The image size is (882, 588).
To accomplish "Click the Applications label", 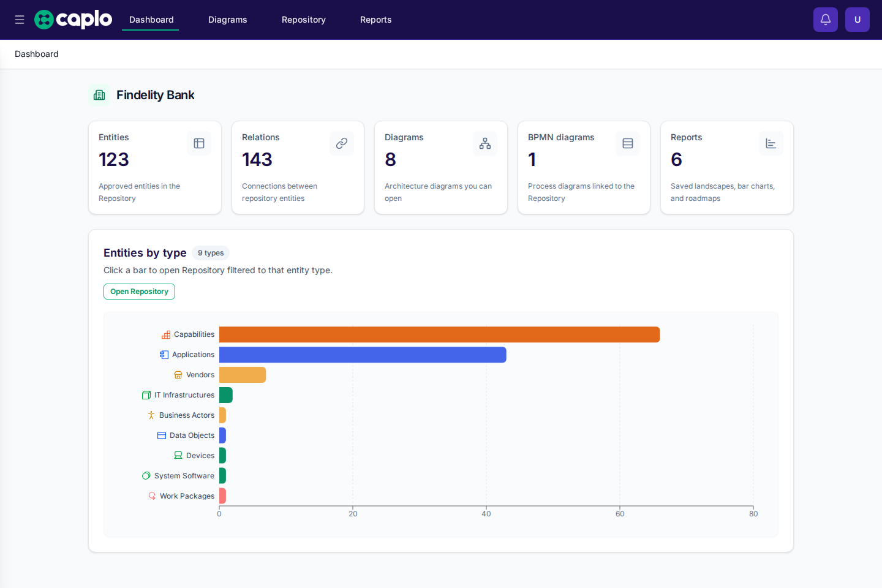I will pyautogui.click(x=193, y=355).
